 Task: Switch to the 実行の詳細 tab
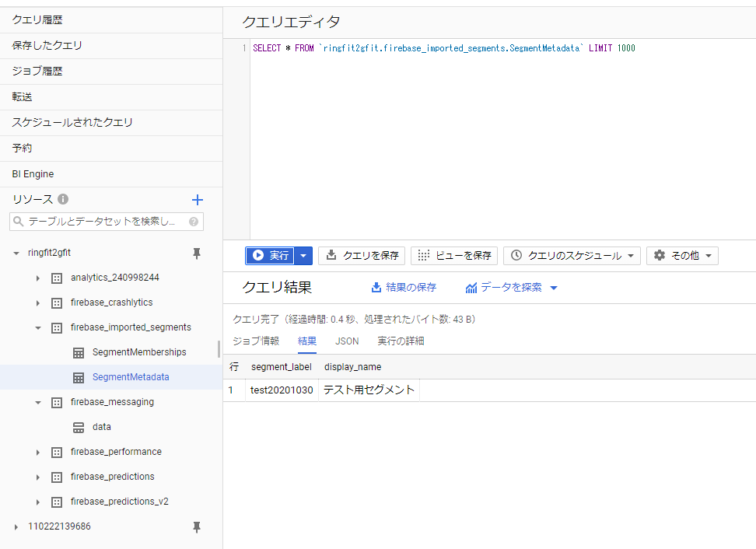[x=401, y=341]
